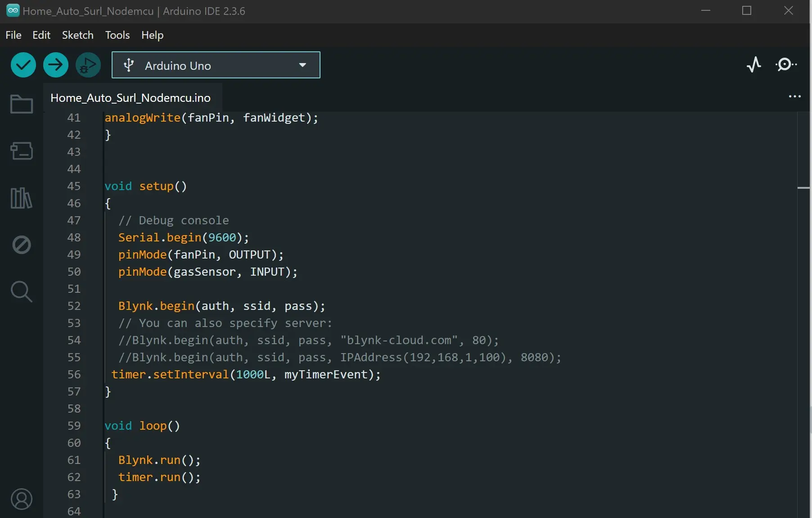Image resolution: width=812 pixels, height=518 pixels.
Task: Click on '// Debug console' comment
Action: 174,220
